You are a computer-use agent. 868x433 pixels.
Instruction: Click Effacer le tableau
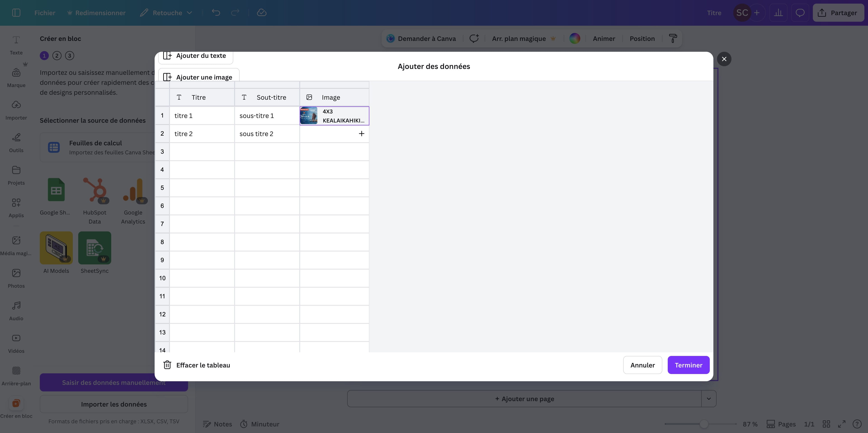pyautogui.click(x=197, y=365)
